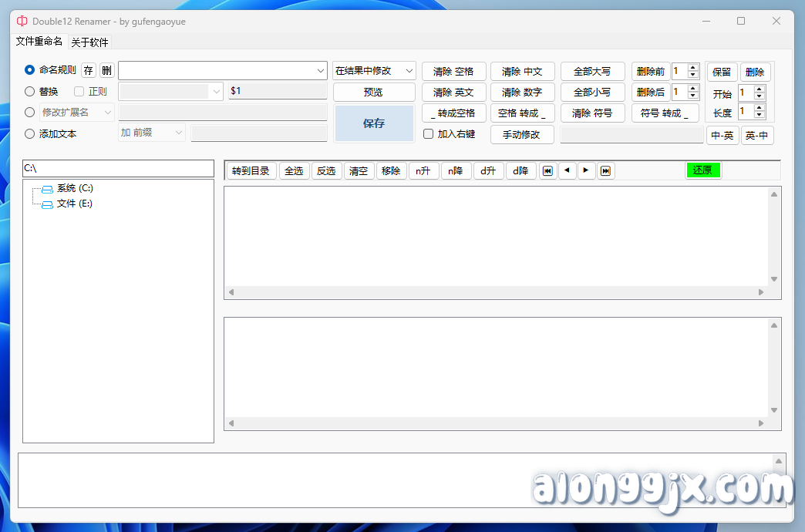Click the 存 save-rule icon

[88, 69]
